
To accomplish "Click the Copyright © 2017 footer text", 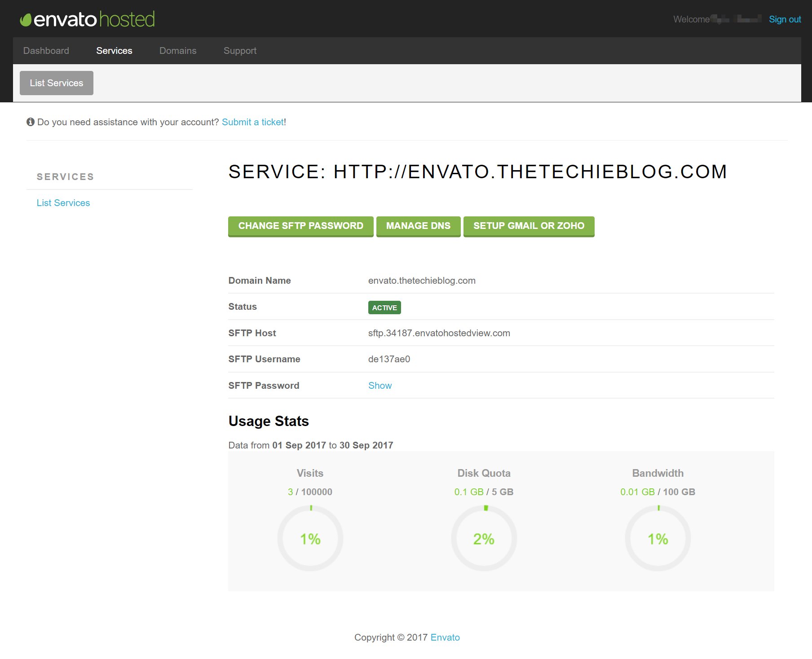I will click(x=391, y=637).
